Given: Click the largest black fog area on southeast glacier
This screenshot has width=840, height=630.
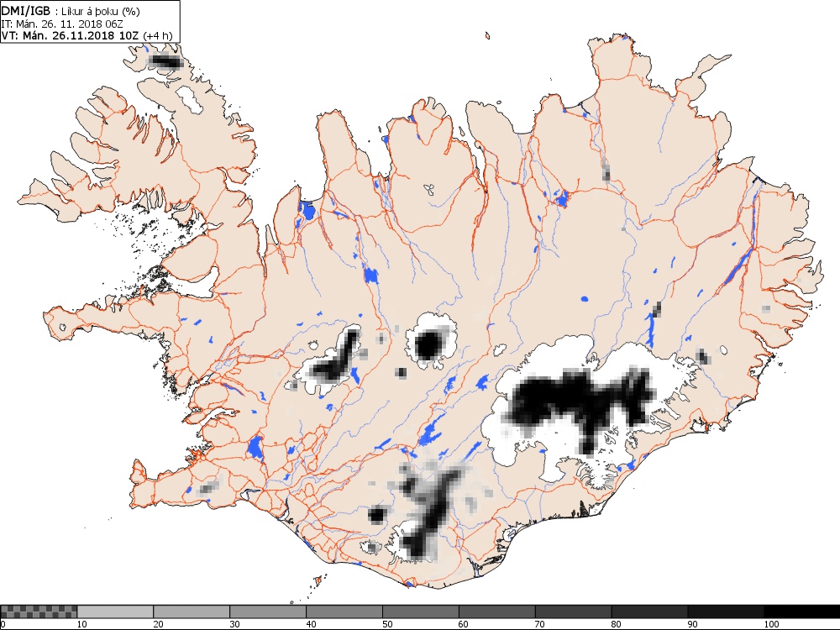Looking at the screenshot, I should (579, 399).
